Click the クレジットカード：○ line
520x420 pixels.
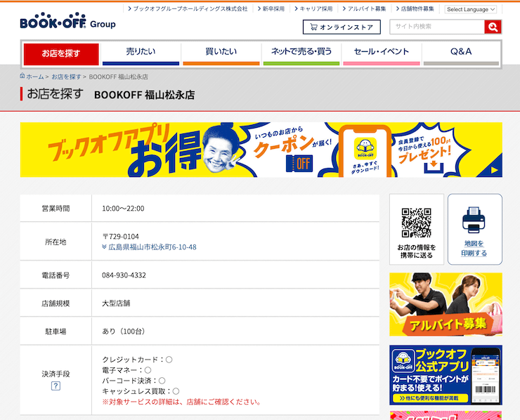point(137,360)
